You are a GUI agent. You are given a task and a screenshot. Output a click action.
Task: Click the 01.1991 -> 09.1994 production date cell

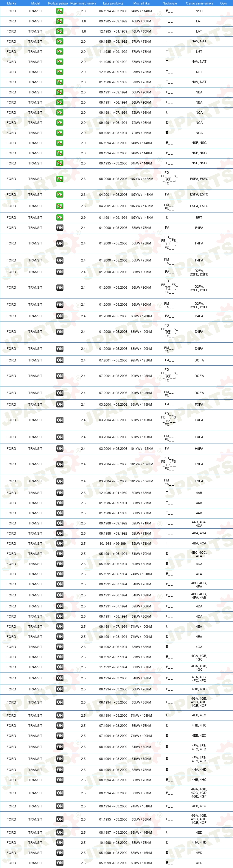113,218
